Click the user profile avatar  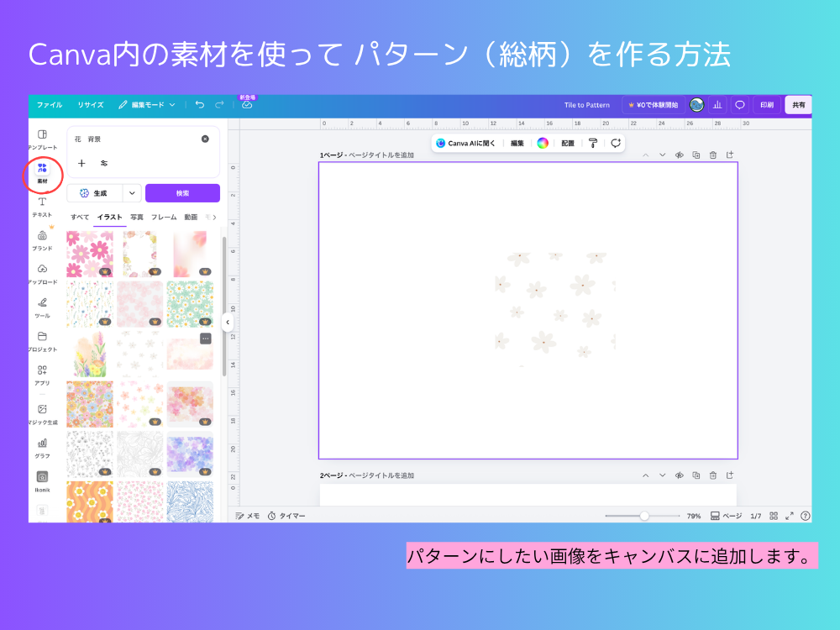[696, 105]
